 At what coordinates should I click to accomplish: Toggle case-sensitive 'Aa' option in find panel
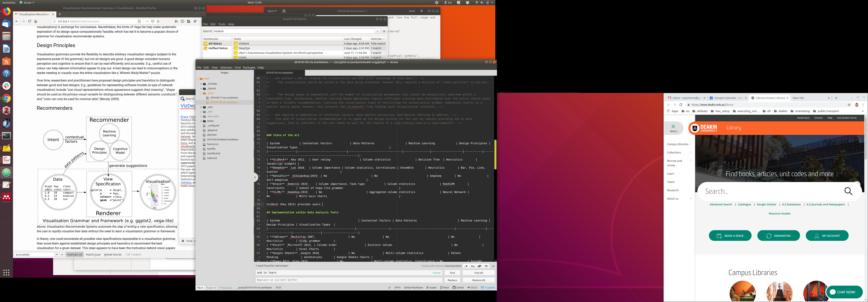pyautogui.click(x=472, y=266)
